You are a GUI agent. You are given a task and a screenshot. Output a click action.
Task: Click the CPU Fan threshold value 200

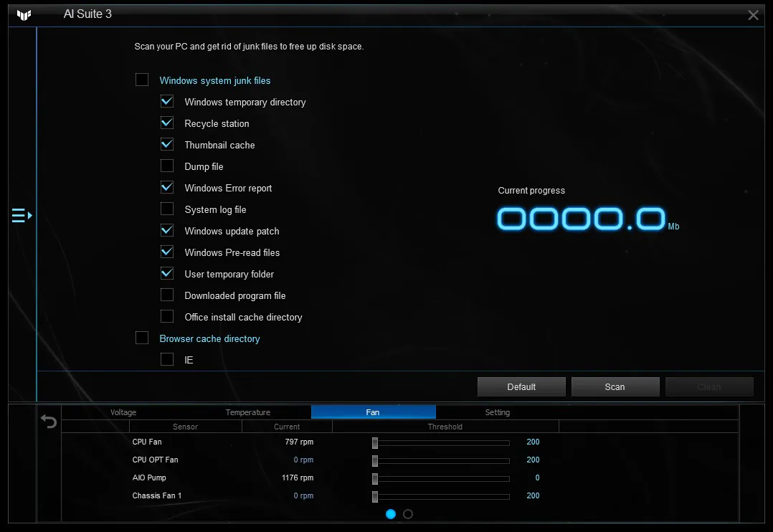coord(533,442)
